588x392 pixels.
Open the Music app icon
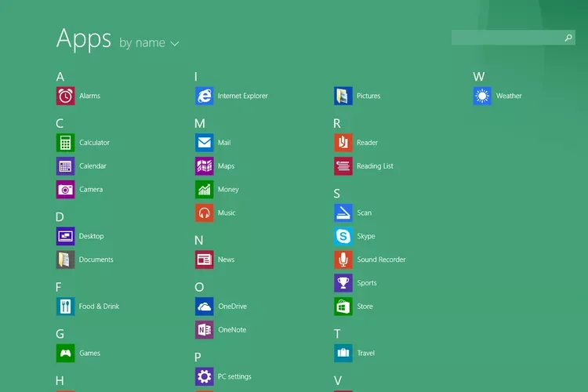pyautogui.click(x=205, y=213)
